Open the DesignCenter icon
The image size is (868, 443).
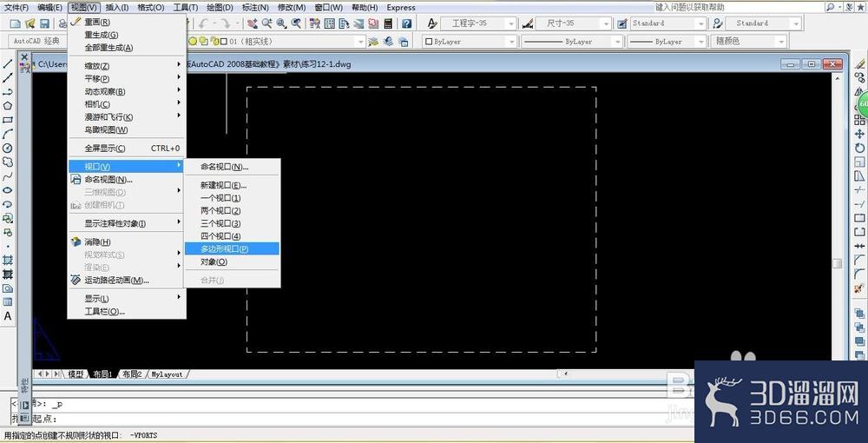[x=329, y=23]
